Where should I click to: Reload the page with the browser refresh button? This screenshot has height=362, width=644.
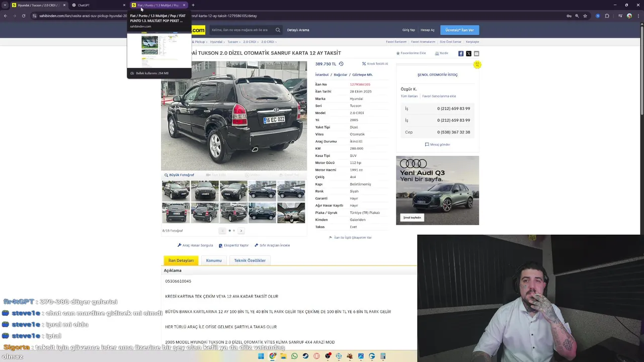click(x=23, y=16)
